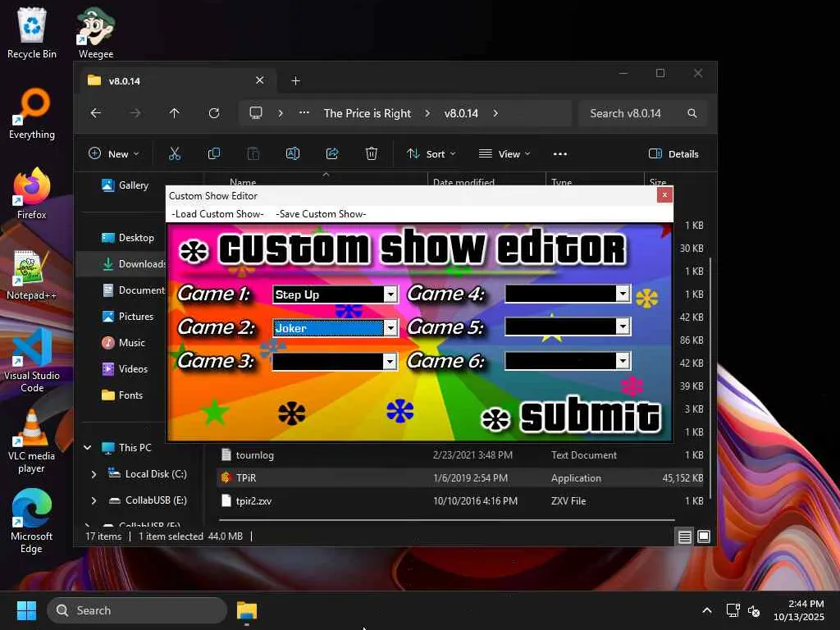Viewport: 840px width, 630px height.
Task: Add a new File Explorer tab
Action: (x=295, y=81)
